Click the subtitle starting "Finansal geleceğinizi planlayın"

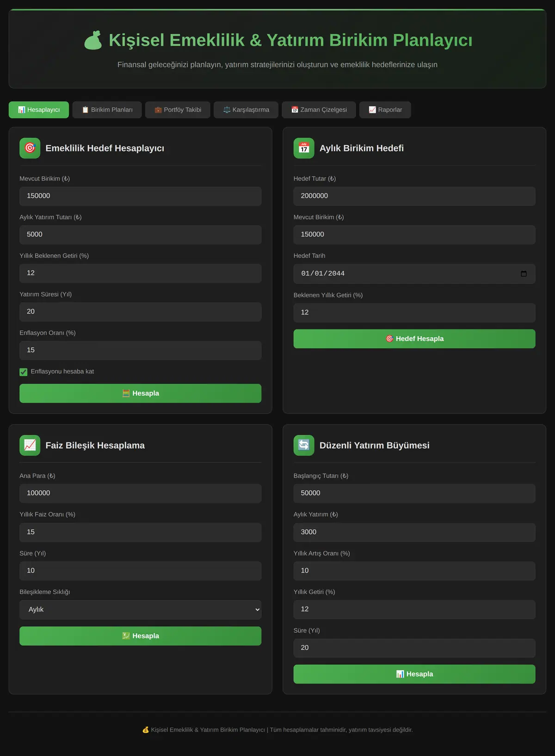point(277,65)
